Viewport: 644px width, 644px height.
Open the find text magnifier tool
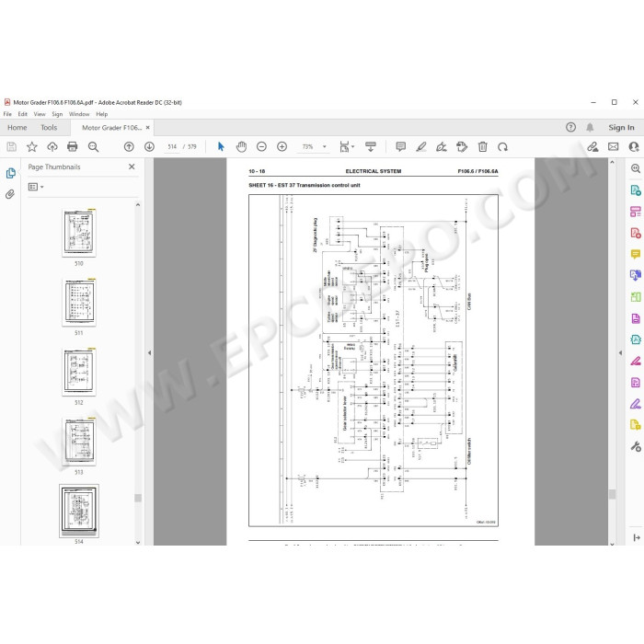[93, 146]
